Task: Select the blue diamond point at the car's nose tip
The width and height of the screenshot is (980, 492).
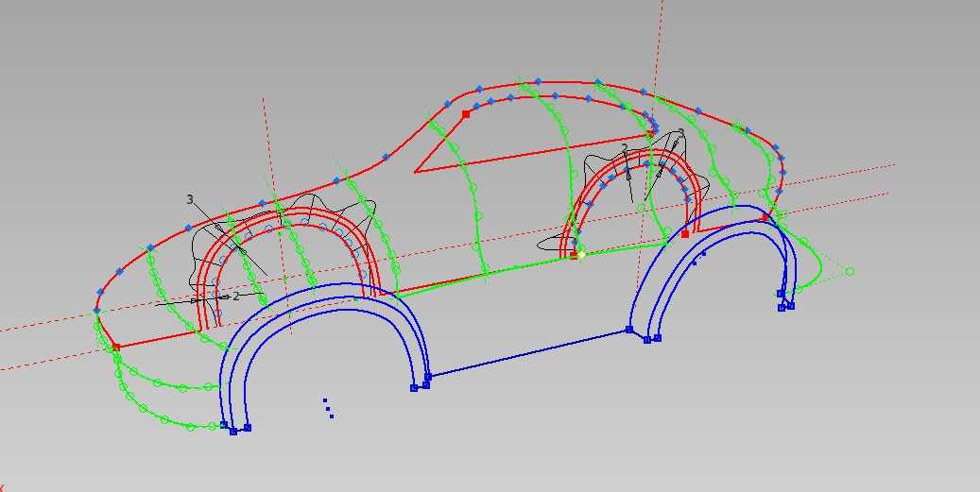Action: coord(97,311)
